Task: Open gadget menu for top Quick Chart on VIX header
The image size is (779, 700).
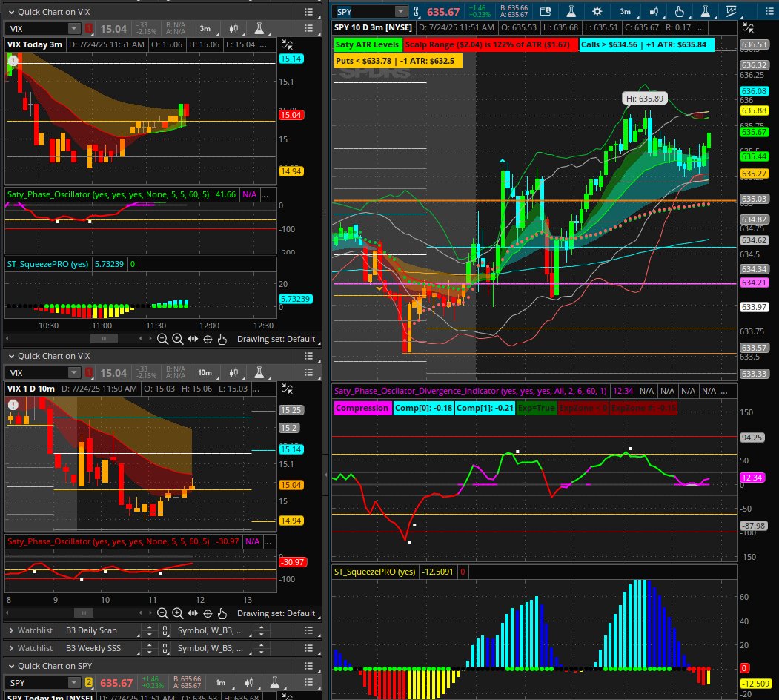Action: (x=309, y=12)
